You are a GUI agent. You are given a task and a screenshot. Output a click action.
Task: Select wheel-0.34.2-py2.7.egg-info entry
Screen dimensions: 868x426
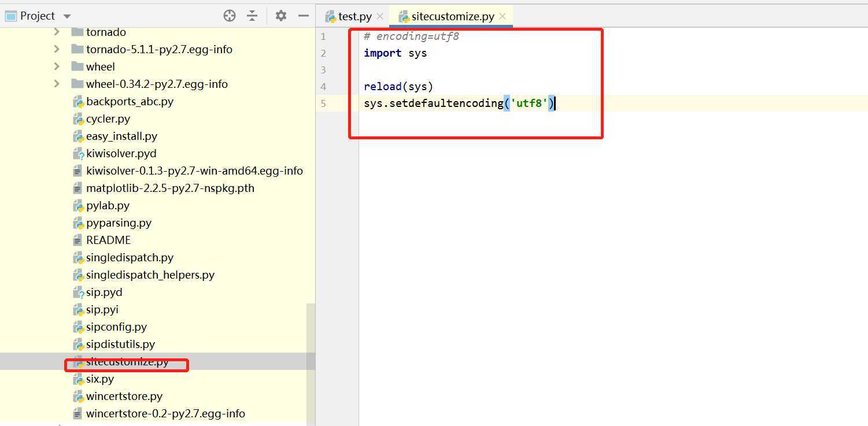[157, 84]
